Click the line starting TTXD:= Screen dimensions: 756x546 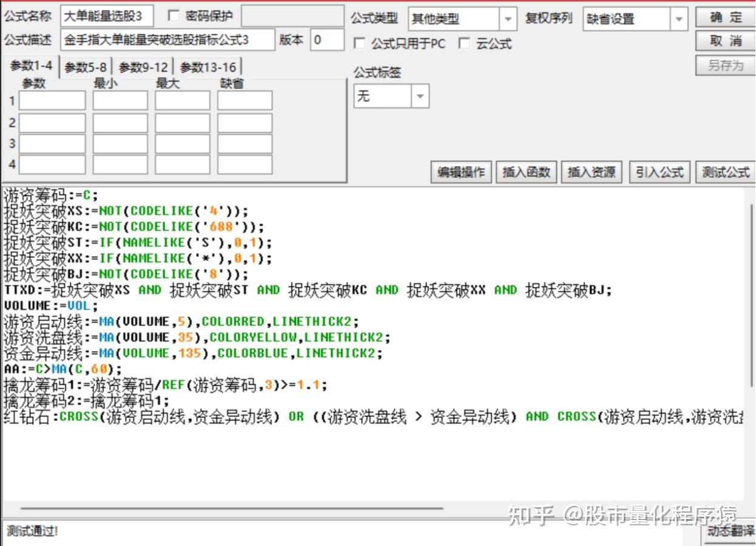308,290
